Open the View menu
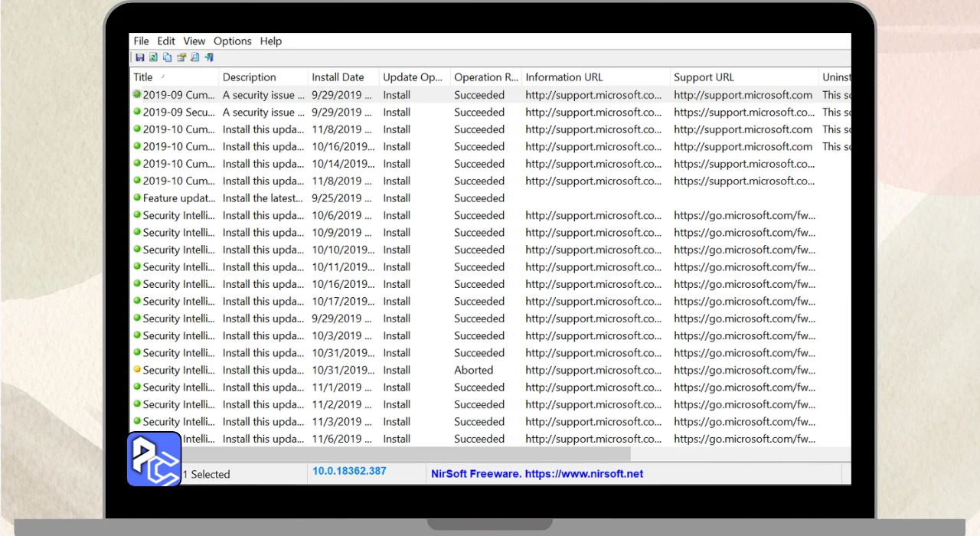The image size is (980, 536). pos(194,41)
